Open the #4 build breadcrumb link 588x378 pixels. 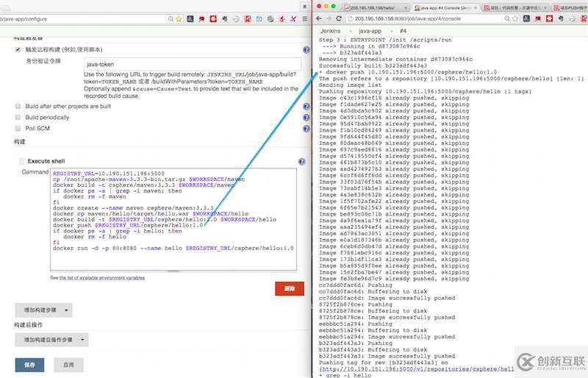(x=403, y=31)
